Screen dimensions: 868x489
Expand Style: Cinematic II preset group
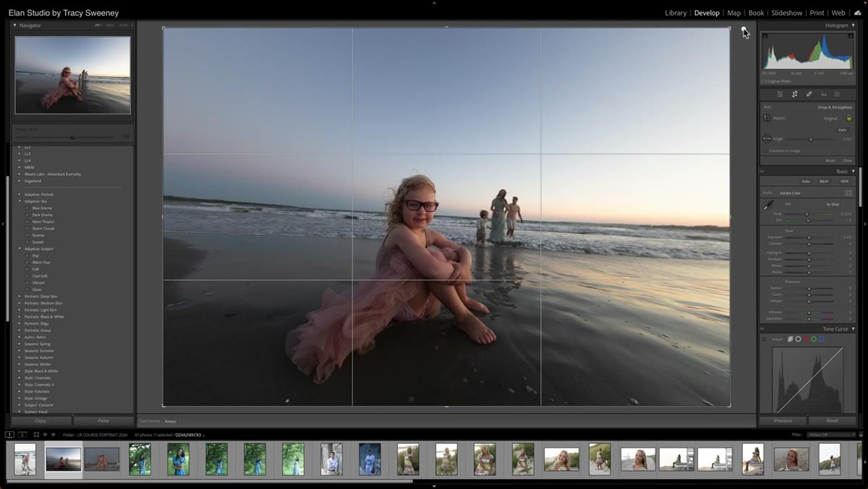click(x=20, y=385)
